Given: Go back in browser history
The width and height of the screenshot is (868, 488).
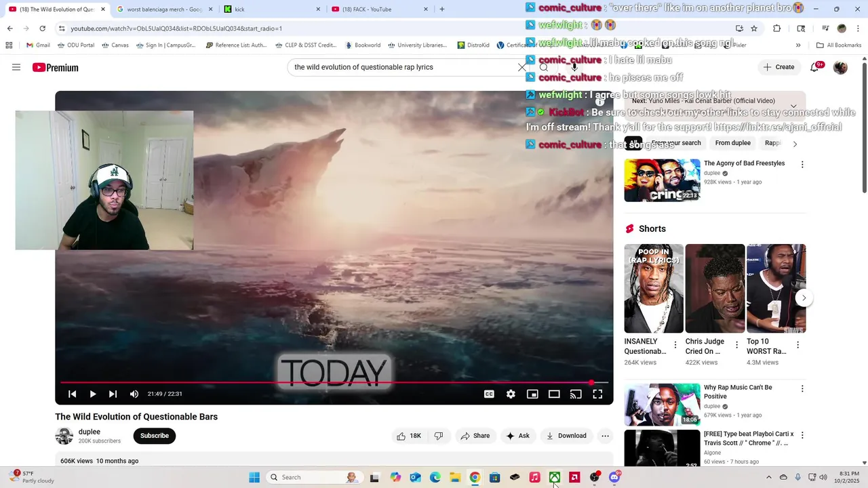Looking at the screenshot, I should pyautogui.click(x=9, y=28).
